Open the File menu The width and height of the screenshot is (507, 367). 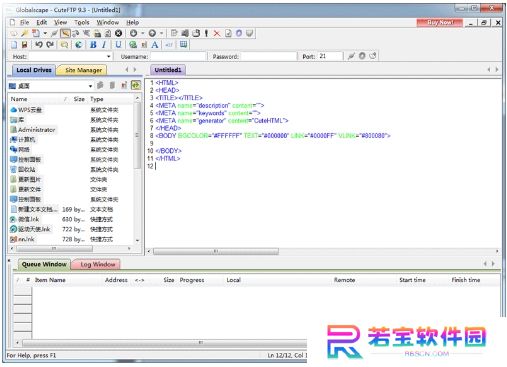(25, 22)
